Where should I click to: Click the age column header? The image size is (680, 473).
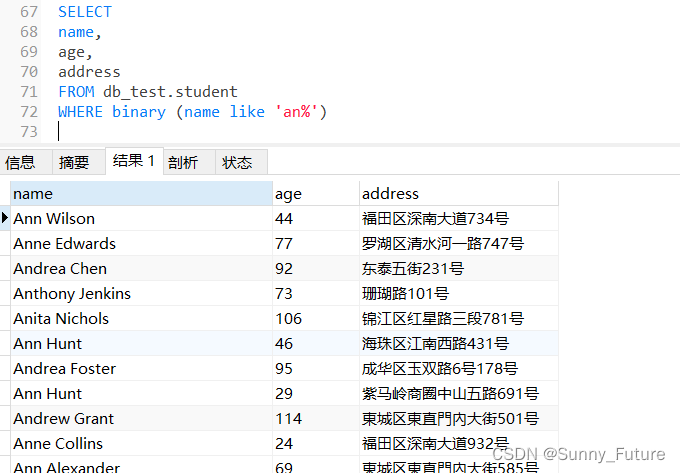pyautogui.click(x=315, y=193)
